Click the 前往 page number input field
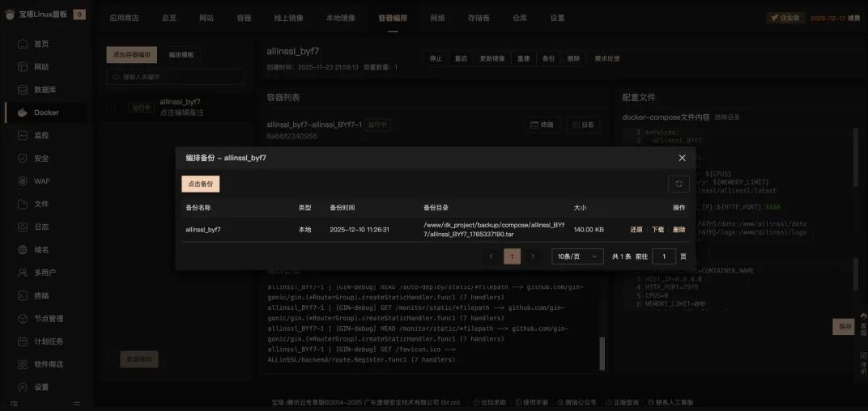This screenshot has height=411, width=868. tap(664, 256)
